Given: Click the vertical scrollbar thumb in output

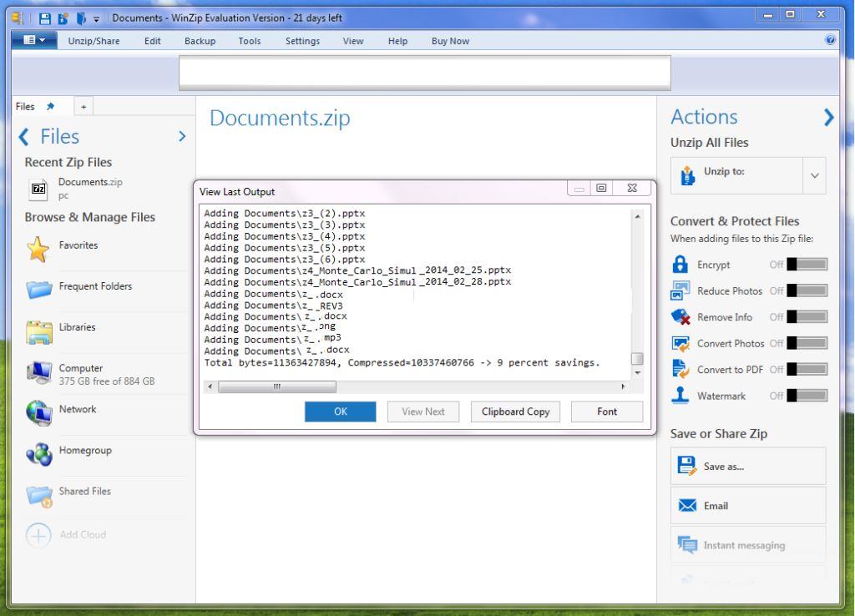Looking at the screenshot, I should pyautogui.click(x=637, y=358).
